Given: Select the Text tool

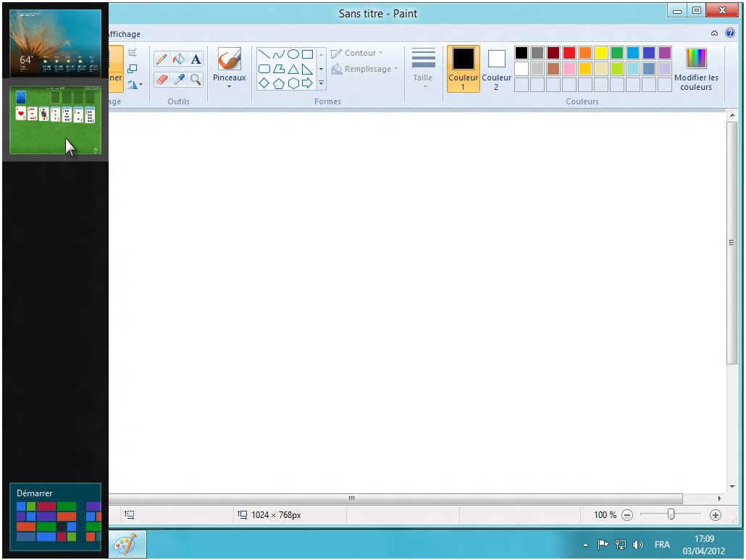Looking at the screenshot, I should 196,59.
